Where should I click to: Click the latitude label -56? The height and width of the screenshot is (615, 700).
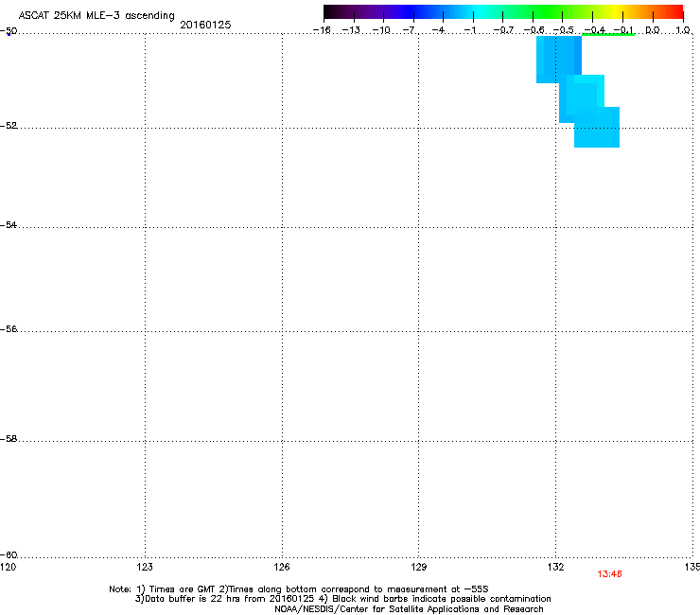point(9,329)
